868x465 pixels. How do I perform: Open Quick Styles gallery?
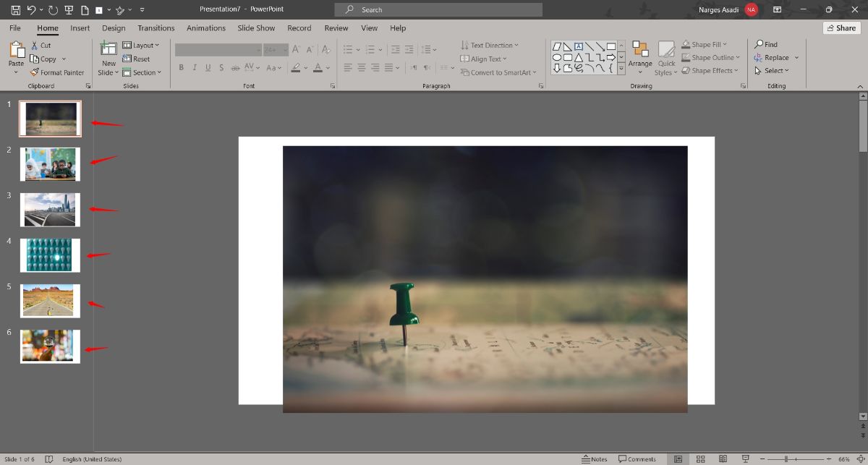coord(666,58)
